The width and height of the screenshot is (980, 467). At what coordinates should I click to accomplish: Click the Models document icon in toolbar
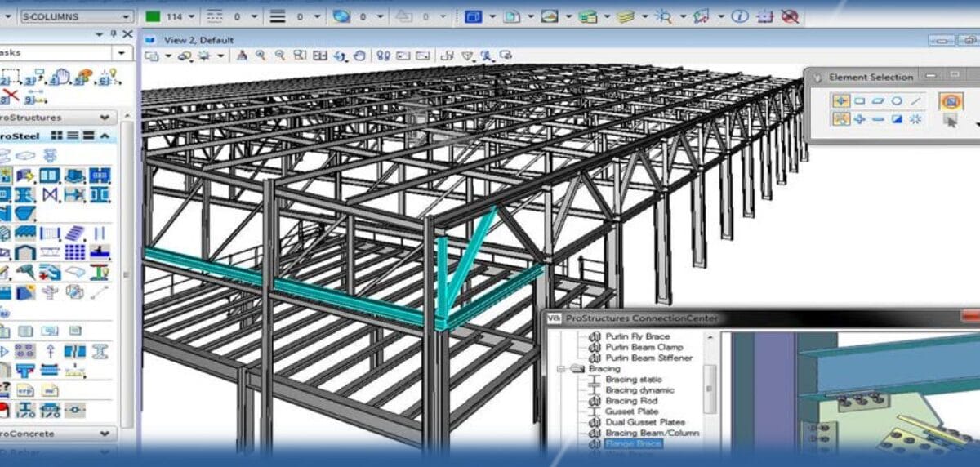coord(511,16)
